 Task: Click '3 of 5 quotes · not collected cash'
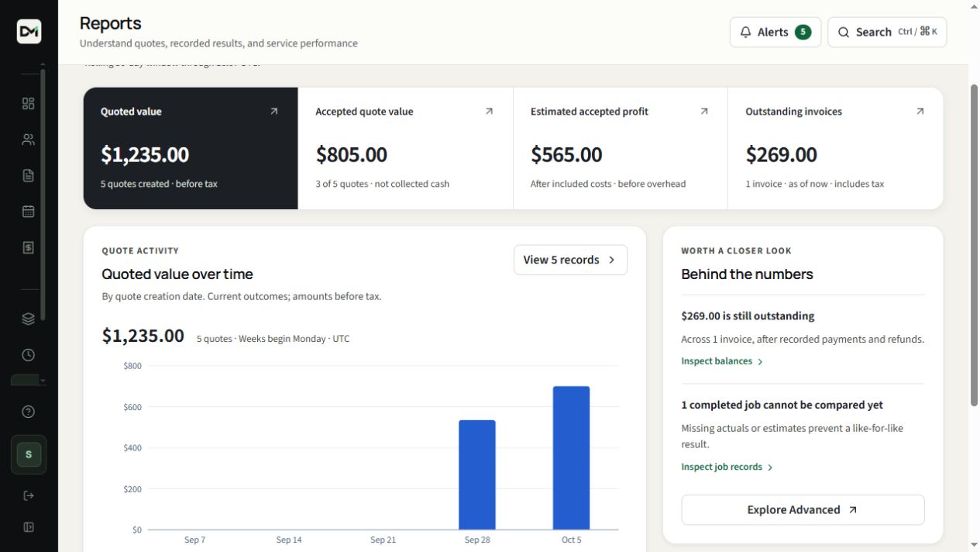pos(382,184)
